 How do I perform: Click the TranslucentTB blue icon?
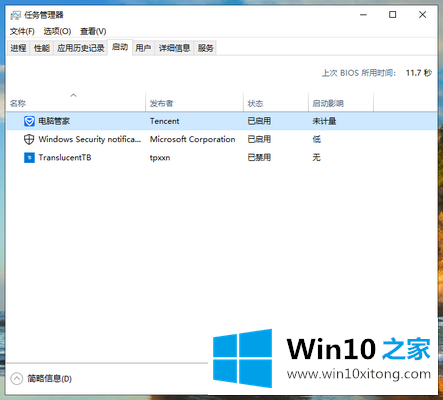29,157
